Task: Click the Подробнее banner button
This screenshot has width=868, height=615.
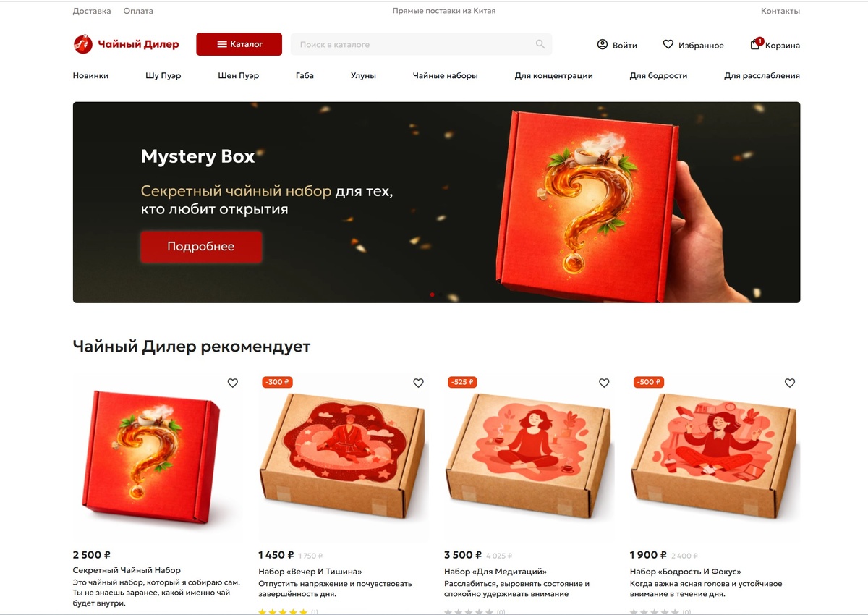Action: coord(201,247)
